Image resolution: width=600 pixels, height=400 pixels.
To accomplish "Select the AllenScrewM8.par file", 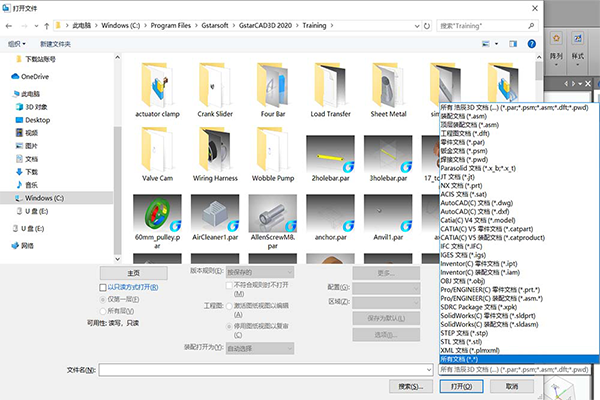I will point(273,222).
